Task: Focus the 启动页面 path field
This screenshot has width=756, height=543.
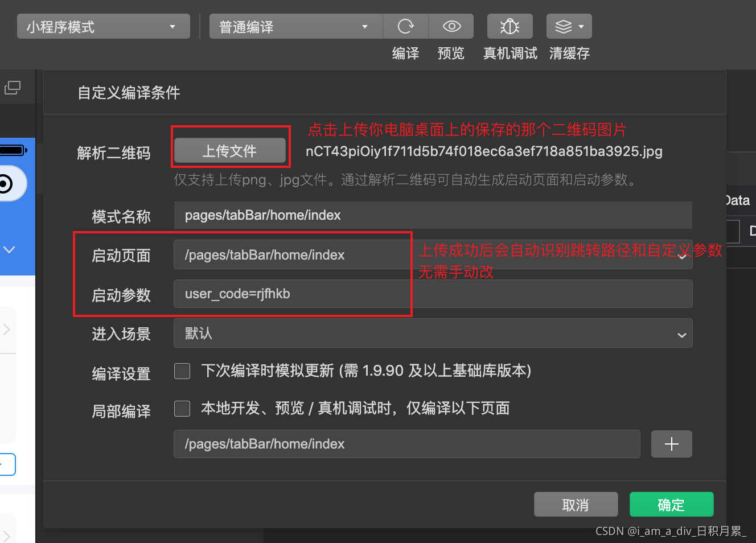Action: point(433,254)
